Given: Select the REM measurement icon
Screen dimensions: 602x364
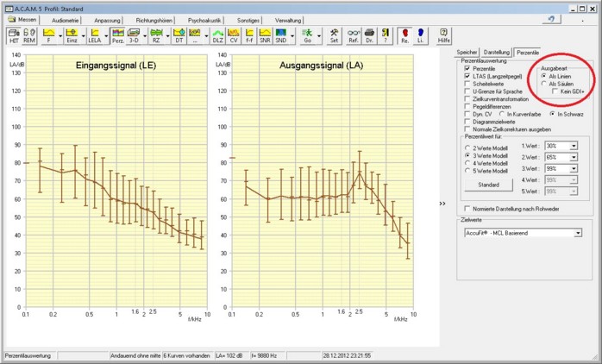Looking at the screenshot, I should click(29, 35).
